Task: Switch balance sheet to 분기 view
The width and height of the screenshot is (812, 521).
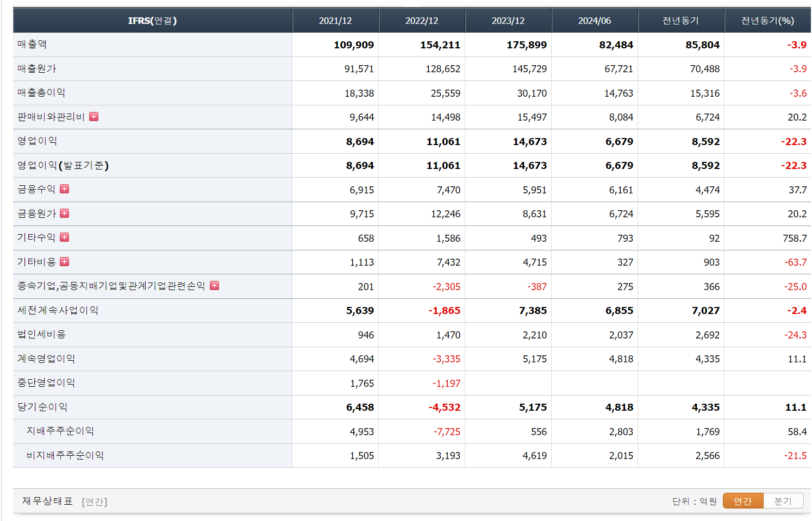Action: point(783,501)
